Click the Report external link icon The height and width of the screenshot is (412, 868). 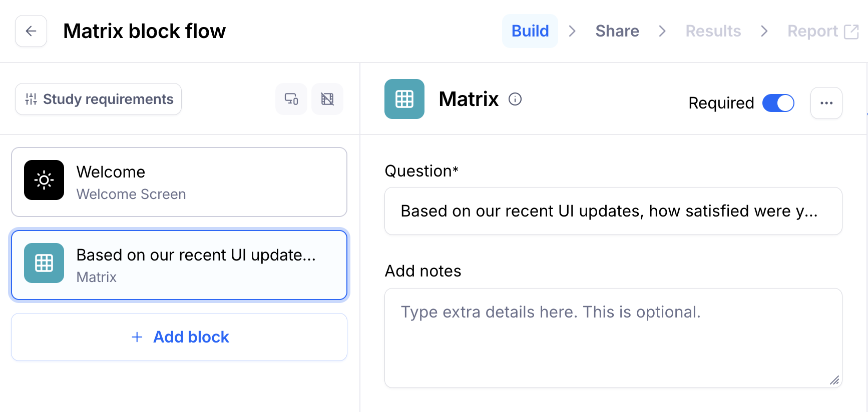coord(851,31)
